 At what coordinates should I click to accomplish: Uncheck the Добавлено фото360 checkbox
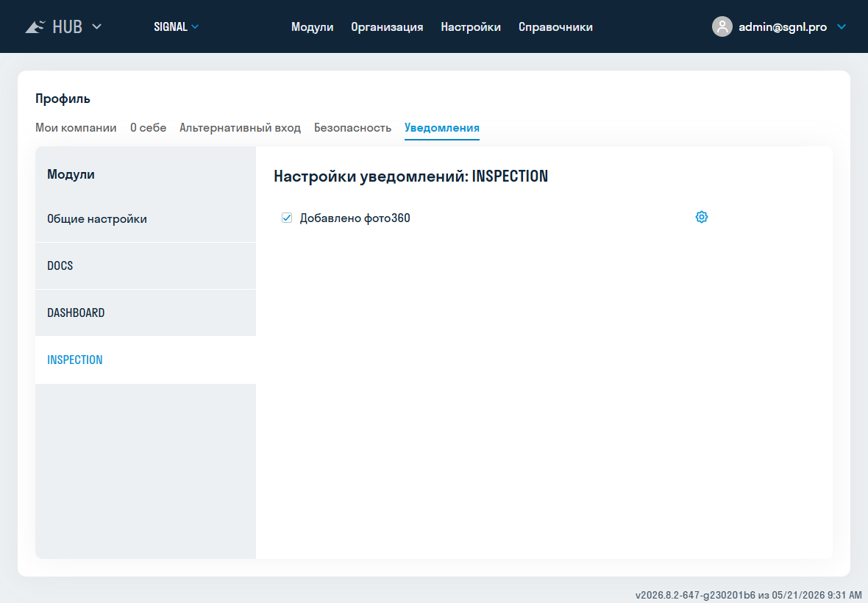(287, 218)
